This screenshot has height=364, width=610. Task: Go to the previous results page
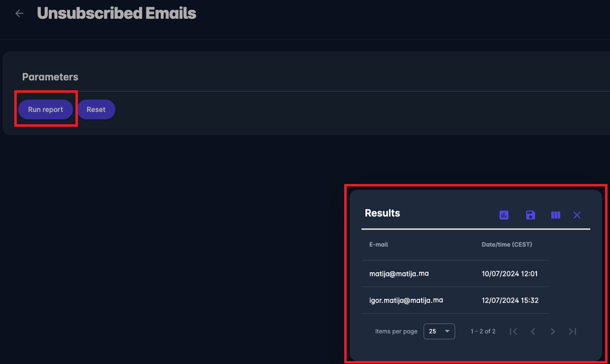coord(533,331)
